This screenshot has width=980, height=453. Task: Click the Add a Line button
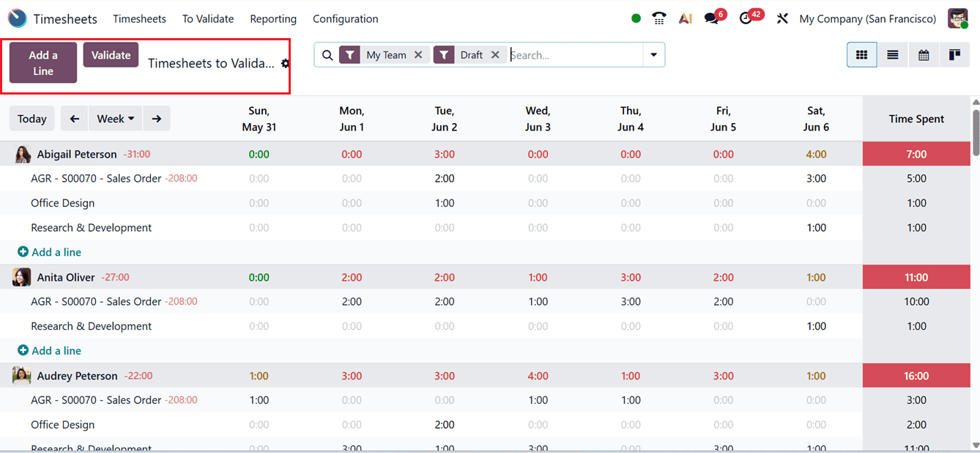pos(43,62)
